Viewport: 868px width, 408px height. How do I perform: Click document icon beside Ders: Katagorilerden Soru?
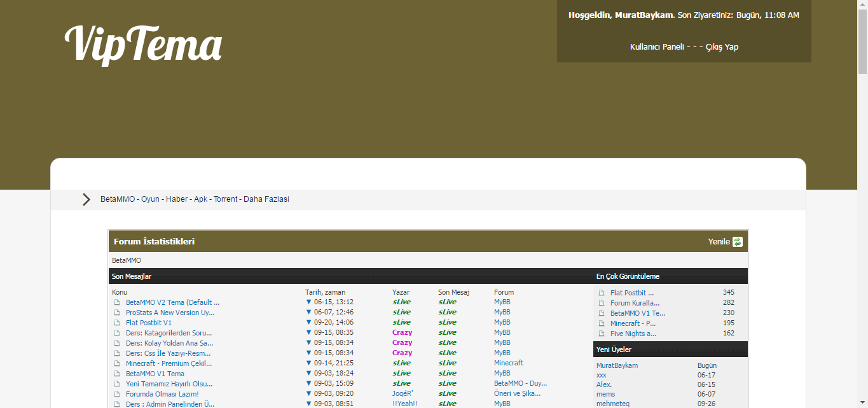117,333
